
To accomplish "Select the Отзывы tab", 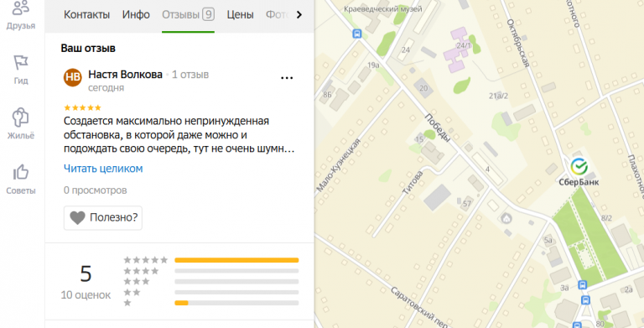I will [x=188, y=15].
